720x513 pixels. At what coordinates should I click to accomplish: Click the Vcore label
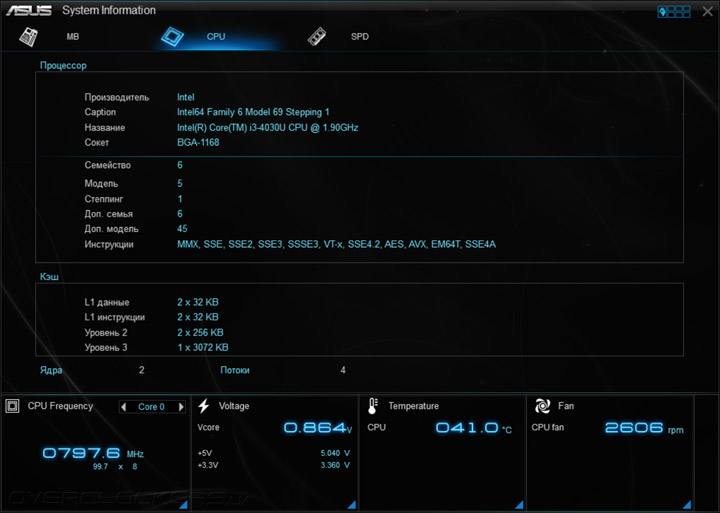[x=208, y=428]
